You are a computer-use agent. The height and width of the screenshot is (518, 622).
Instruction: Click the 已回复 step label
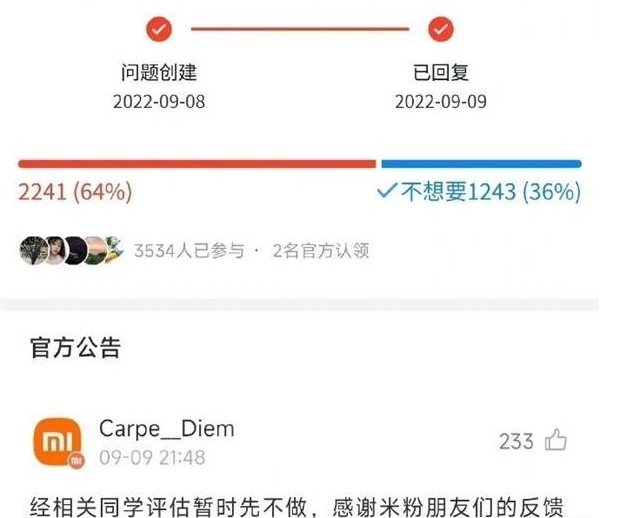[x=441, y=73]
